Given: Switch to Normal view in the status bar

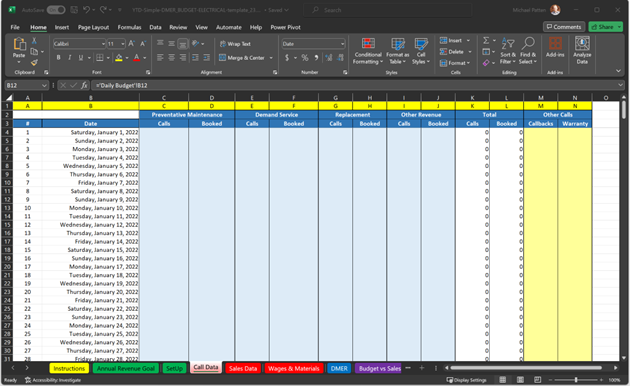Looking at the screenshot, I should point(503,380).
